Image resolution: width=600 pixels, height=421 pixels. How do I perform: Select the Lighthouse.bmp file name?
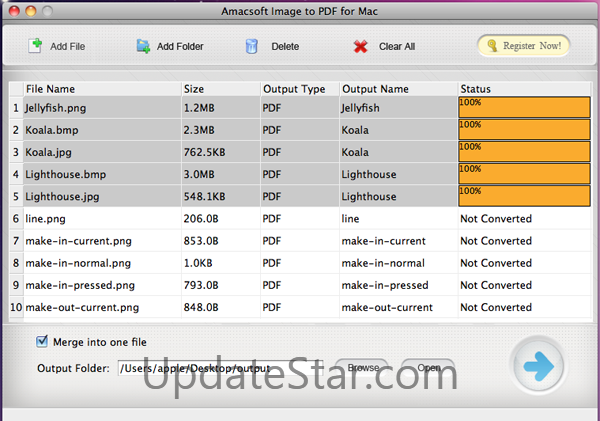pyautogui.click(x=65, y=175)
